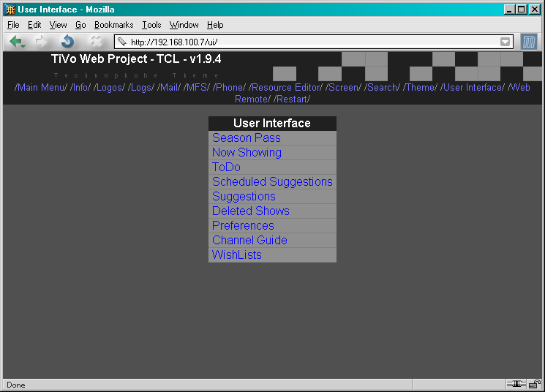Viewport: 545px width, 392px height.
Task: Go to Now Showing page
Action: 247,152
